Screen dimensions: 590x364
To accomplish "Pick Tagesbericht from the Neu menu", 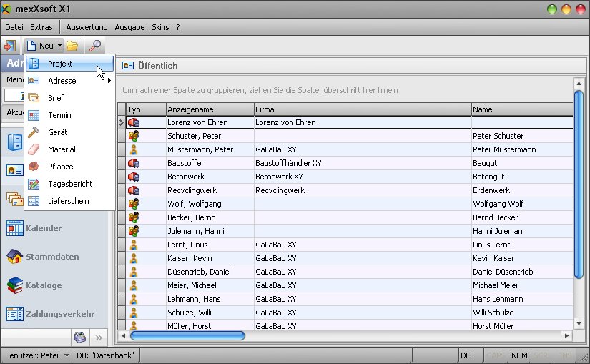I will pos(69,184).
